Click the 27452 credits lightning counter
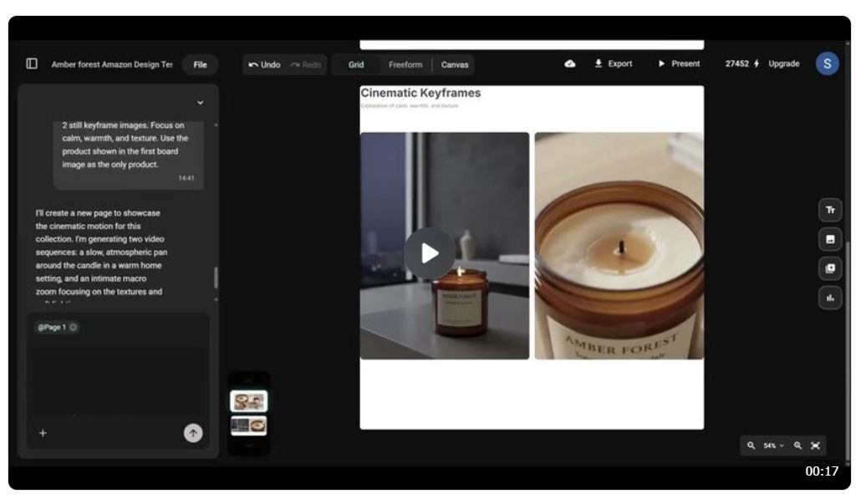Viewport: 866px width, 504px height. click(742, 64)
